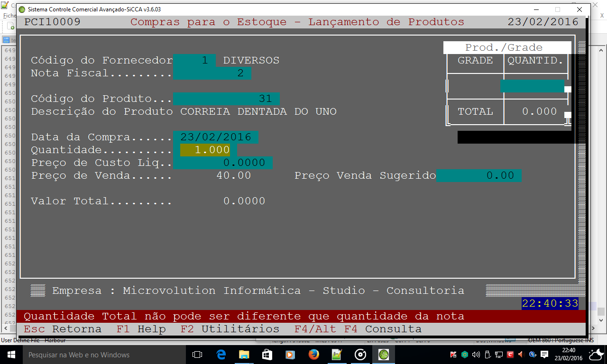Click the supplier name DIVERSOS

251,61
